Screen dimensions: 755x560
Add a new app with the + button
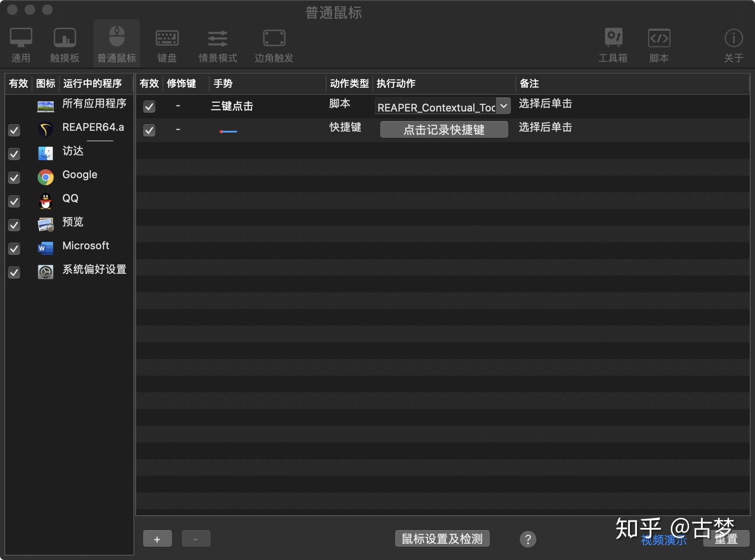(158, 538)
